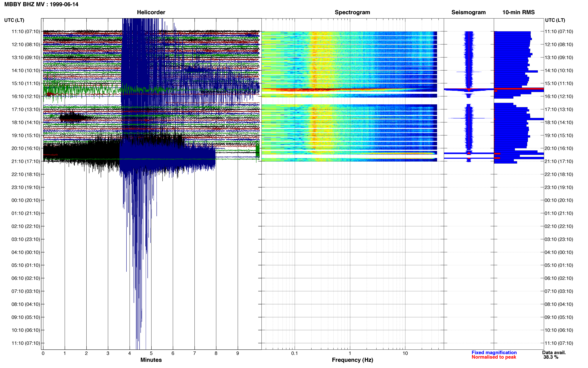Click helicorder minute tick label '9'
The height and width of the screenshot is (368, 588).
(238, 353)
